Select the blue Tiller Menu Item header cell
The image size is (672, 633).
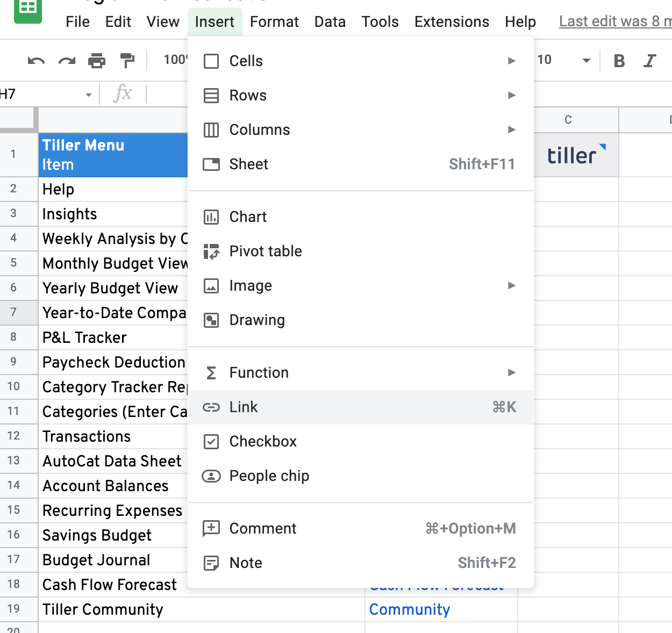pos(113,155)
